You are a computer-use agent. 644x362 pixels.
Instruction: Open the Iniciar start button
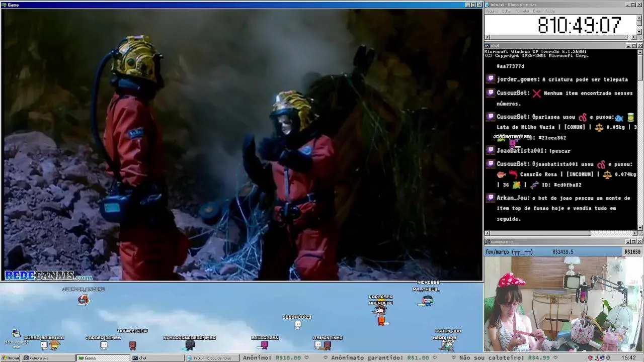(x=10, y=358)
